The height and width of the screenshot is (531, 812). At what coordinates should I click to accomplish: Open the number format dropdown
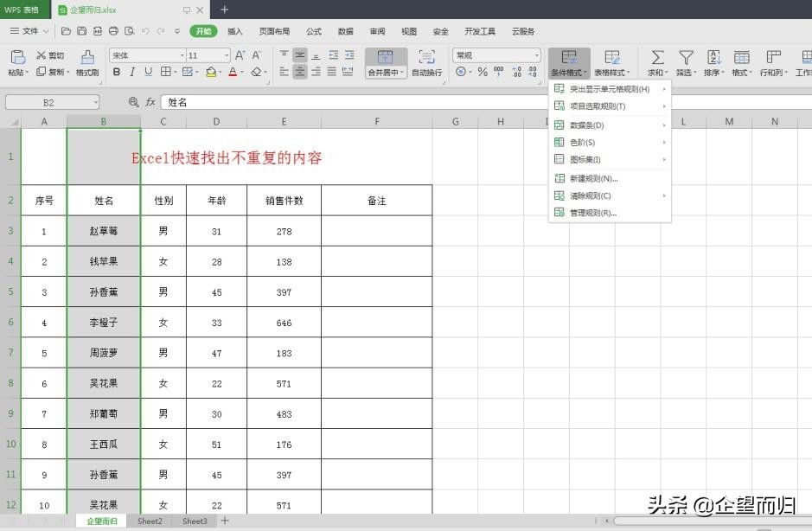536,54
